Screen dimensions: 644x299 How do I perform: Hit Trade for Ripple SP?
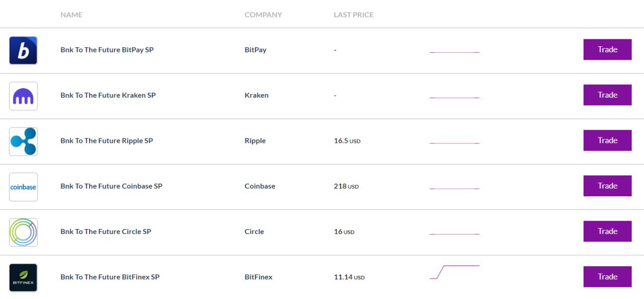(607, 140)
